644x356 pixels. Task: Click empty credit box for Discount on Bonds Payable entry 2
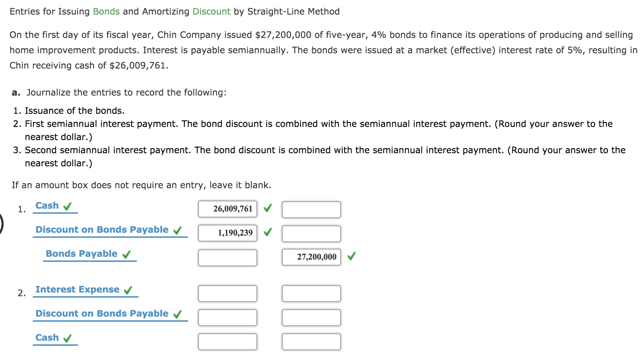tap(311, 317)
